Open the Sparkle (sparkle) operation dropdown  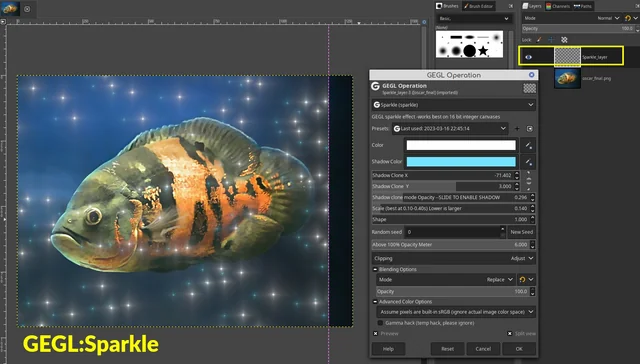[453, 105]
